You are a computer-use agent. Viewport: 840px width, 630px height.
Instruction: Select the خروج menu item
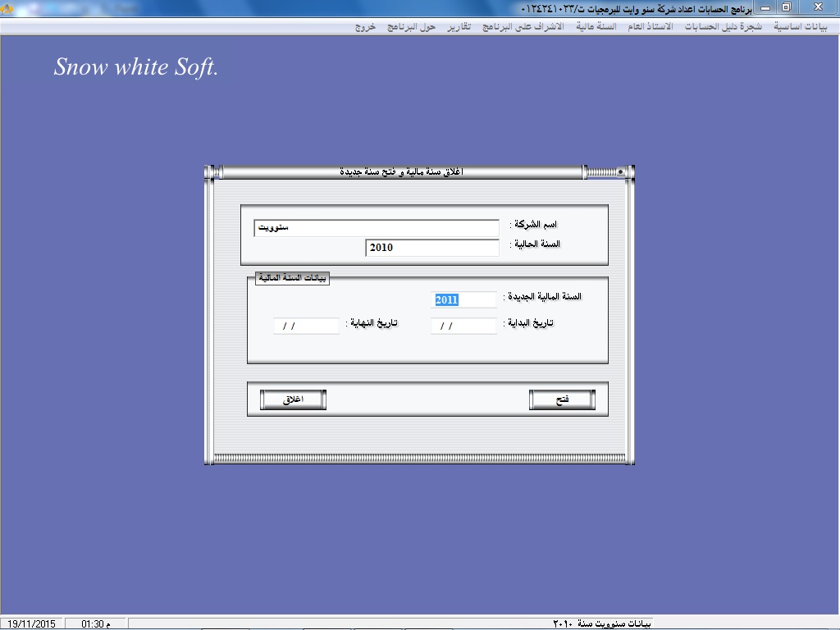365,26
